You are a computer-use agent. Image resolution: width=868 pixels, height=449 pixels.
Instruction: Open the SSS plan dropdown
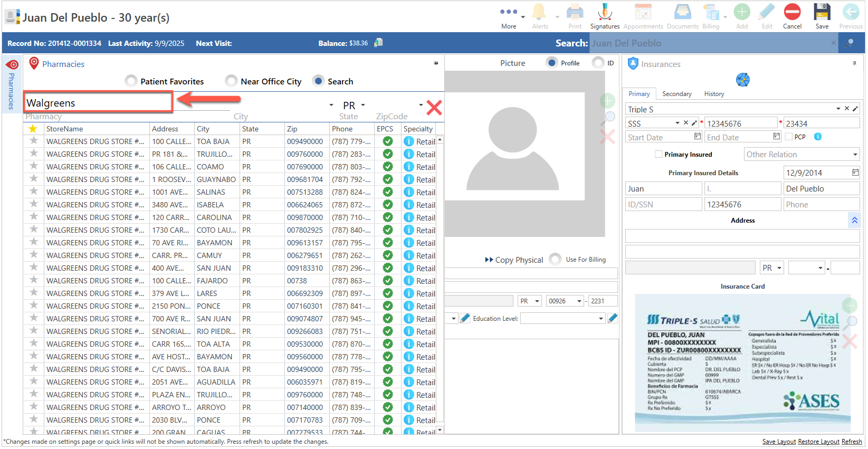pos(678,123)
